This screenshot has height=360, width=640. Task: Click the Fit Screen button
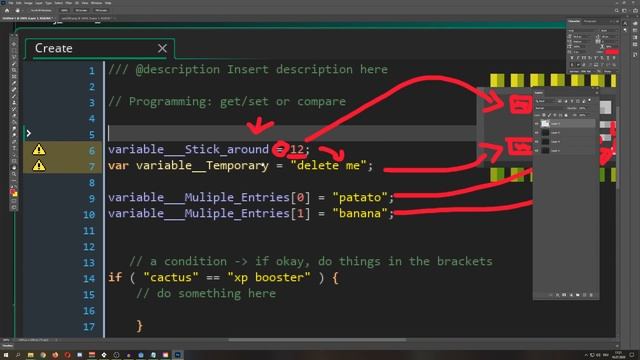81,11
